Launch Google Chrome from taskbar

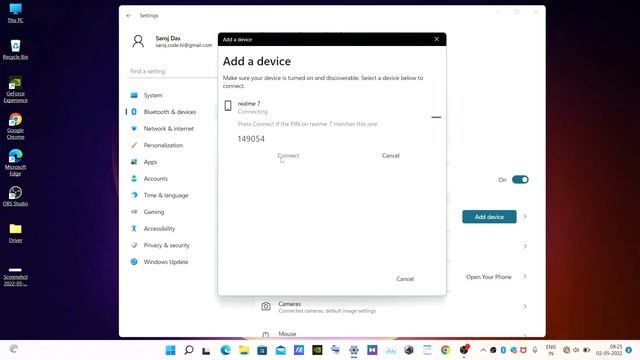pos(445,350)
